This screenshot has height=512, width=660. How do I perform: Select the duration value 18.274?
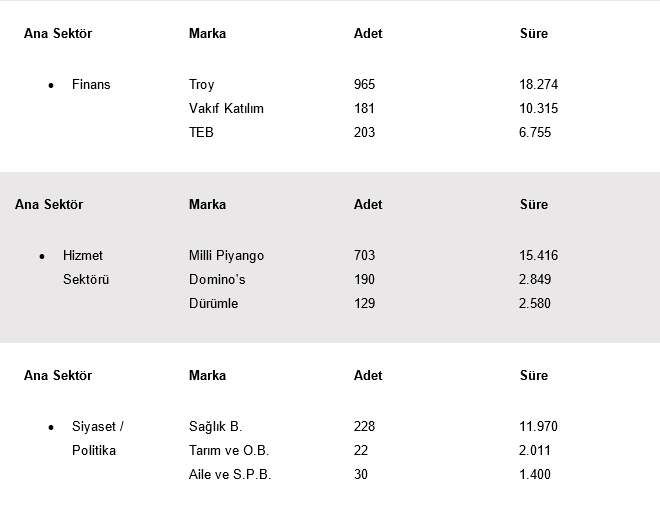tap(539, 85)
